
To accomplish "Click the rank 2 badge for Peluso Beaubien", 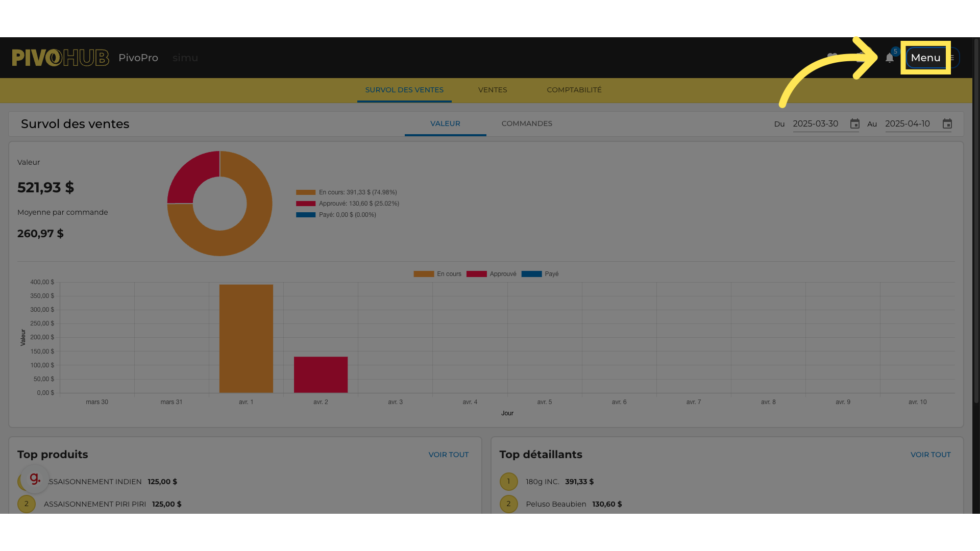I will click(x=508, y=504).
